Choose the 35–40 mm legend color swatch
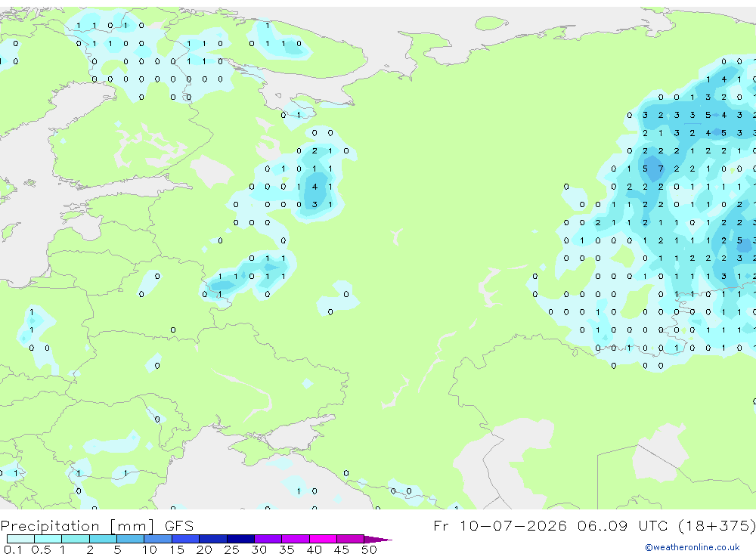Viewport: 756px width, 554px height. click(x=295, y=539)
